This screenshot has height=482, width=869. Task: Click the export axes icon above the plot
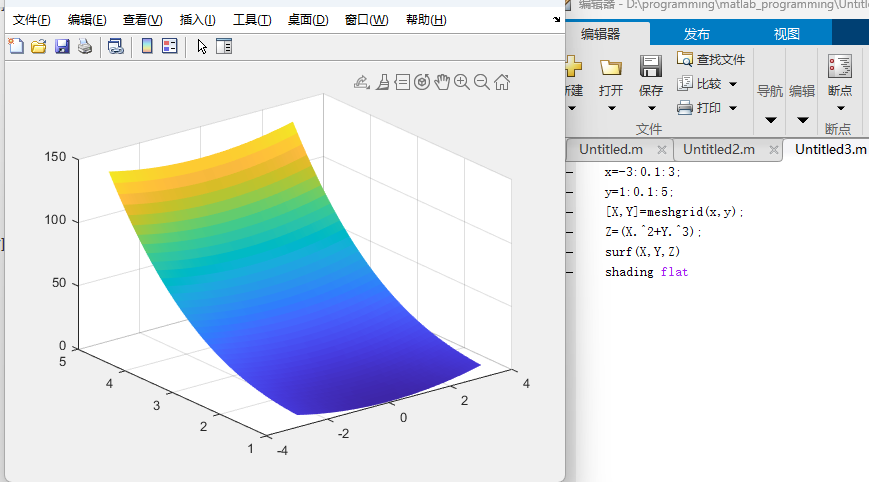(x=361, y=82)
